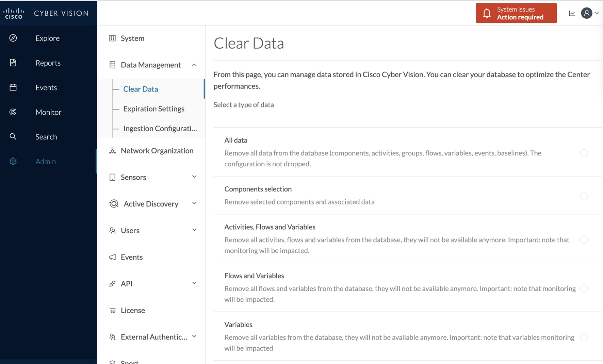Click the Admin gear icon

(13, 161)
